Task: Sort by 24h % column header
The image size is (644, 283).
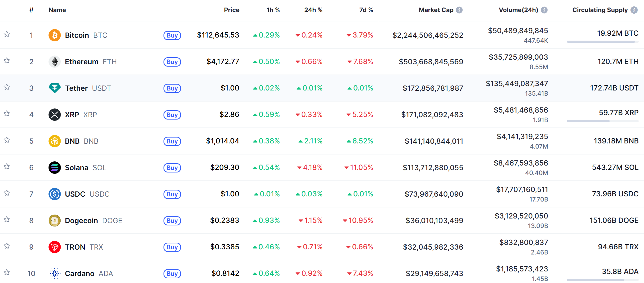Action: click(x=313, y=10)
